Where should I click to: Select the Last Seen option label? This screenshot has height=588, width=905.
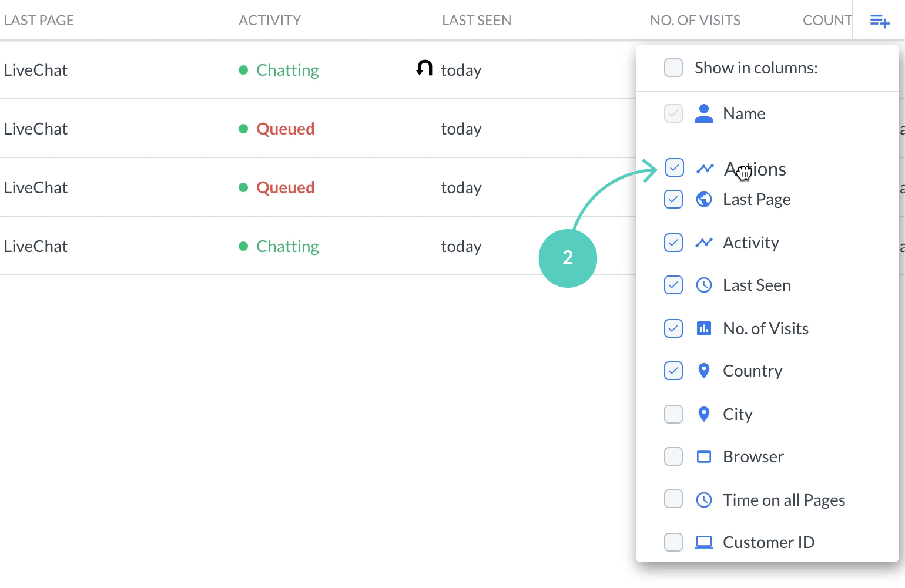tap(757, 285)
